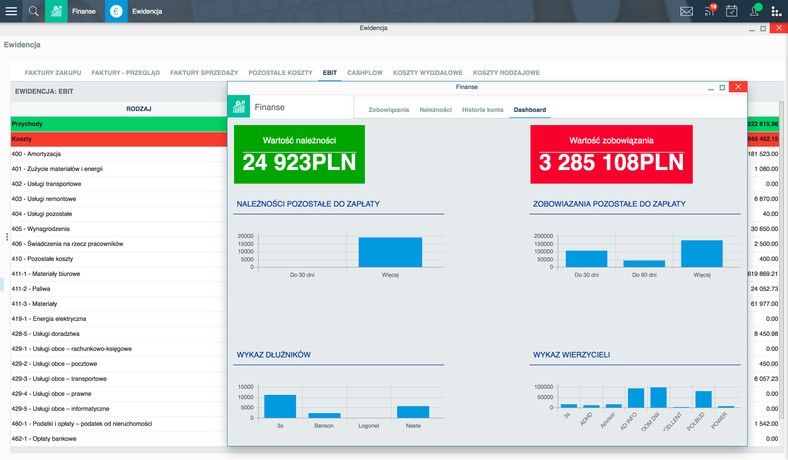Screen dimensions: 788x460
Task: Select row 404 - Usługi pozostałe
Action: 119,214
